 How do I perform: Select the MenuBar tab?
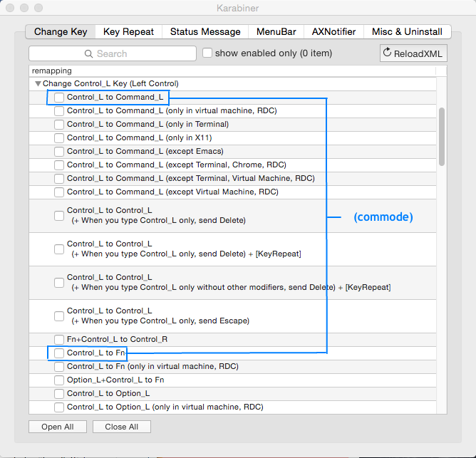[x=275, y=32]
